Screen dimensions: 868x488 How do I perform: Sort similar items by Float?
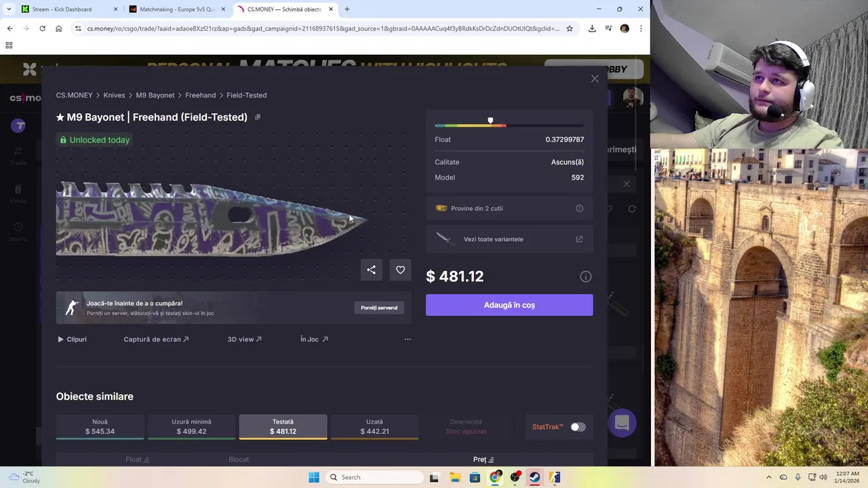[x=137, y=460]
